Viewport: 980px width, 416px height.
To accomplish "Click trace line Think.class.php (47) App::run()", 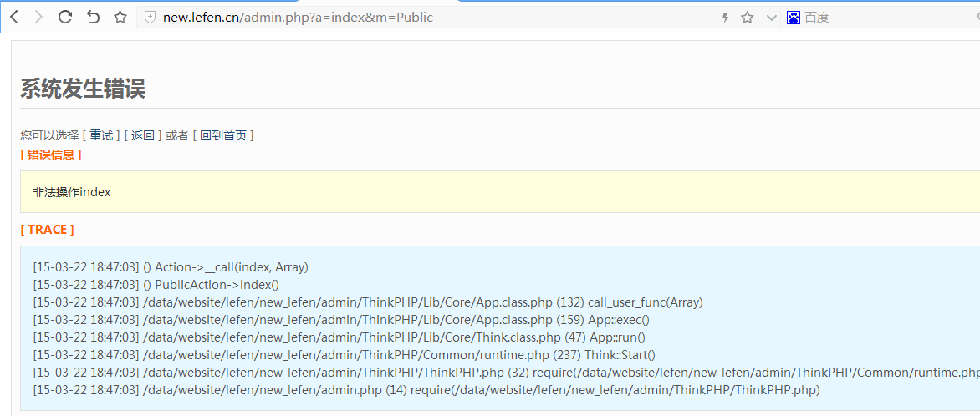I will [x=339, y=337].
